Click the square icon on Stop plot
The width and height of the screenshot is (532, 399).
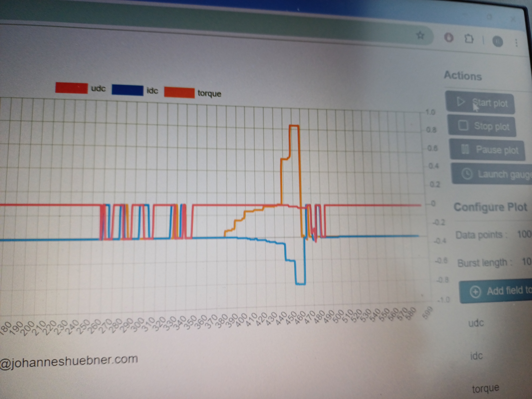click(x=463, y=125)
